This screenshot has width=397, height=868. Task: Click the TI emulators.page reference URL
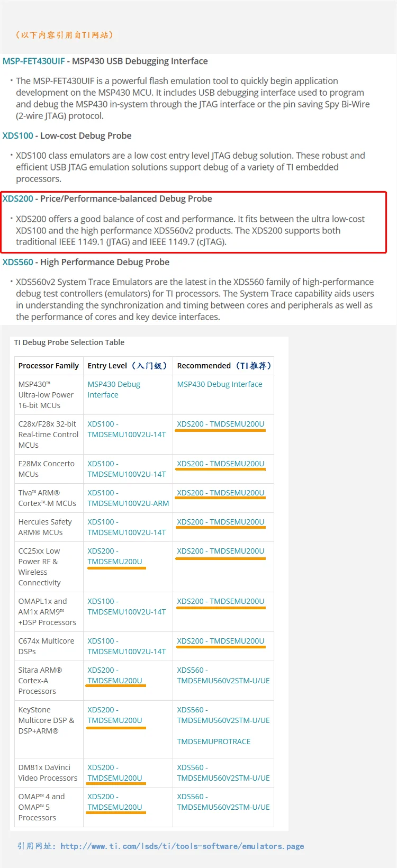pyautogui.click(x=182, y=846)
